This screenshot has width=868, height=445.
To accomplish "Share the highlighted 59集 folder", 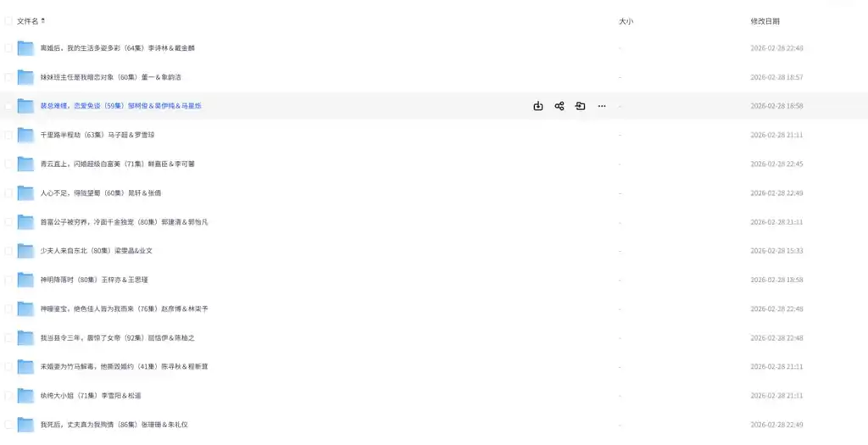I will 559,106.
